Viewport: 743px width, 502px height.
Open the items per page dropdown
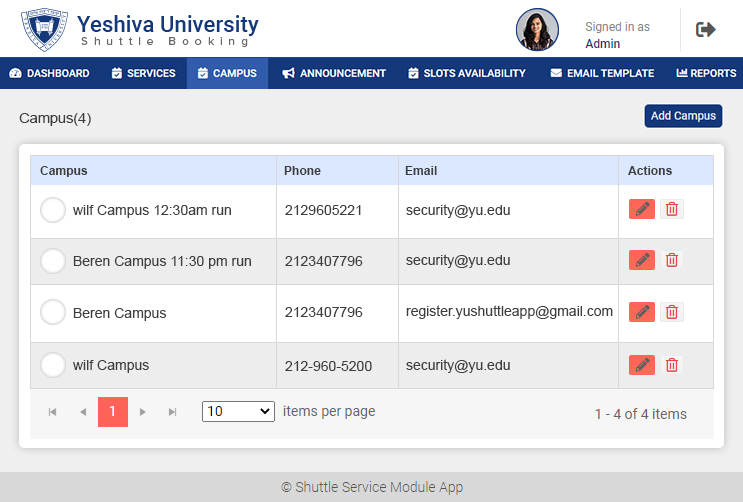[x=238, y=411]
